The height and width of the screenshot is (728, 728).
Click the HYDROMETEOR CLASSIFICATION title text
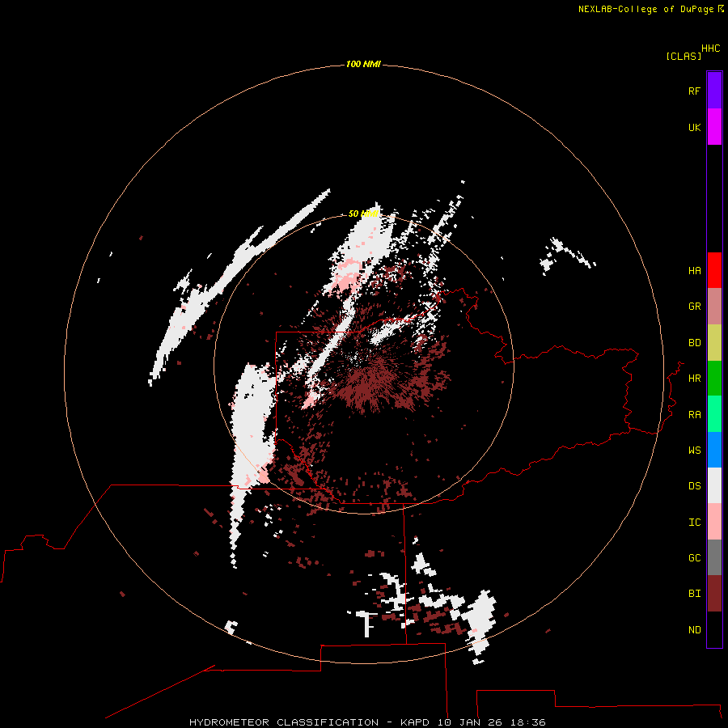[284, 722]
